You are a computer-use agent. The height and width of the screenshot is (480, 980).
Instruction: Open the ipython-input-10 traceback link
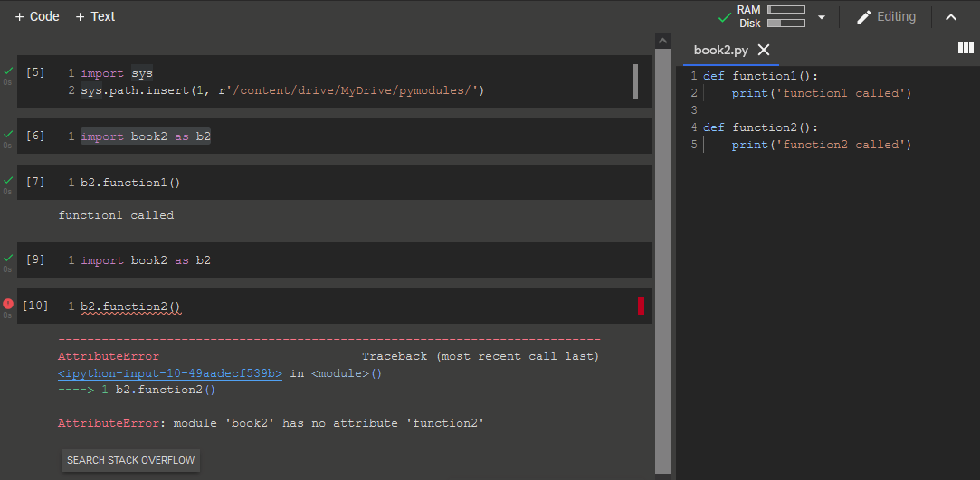tap(170, 373)
